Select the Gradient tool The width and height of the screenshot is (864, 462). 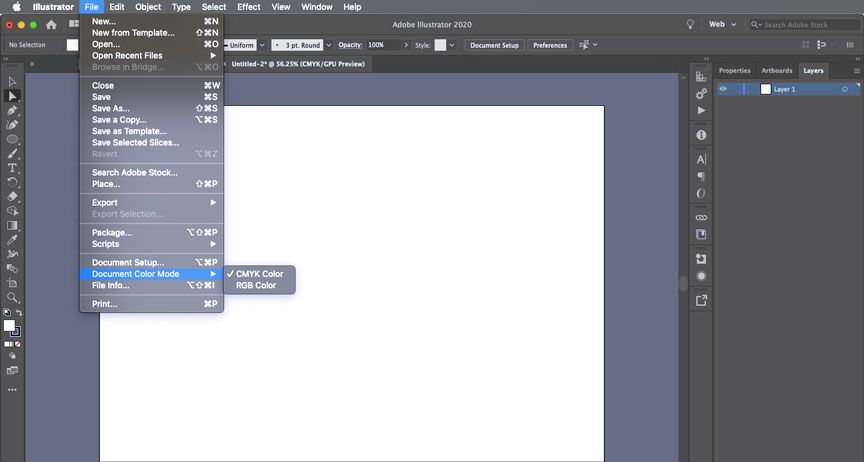12,225
